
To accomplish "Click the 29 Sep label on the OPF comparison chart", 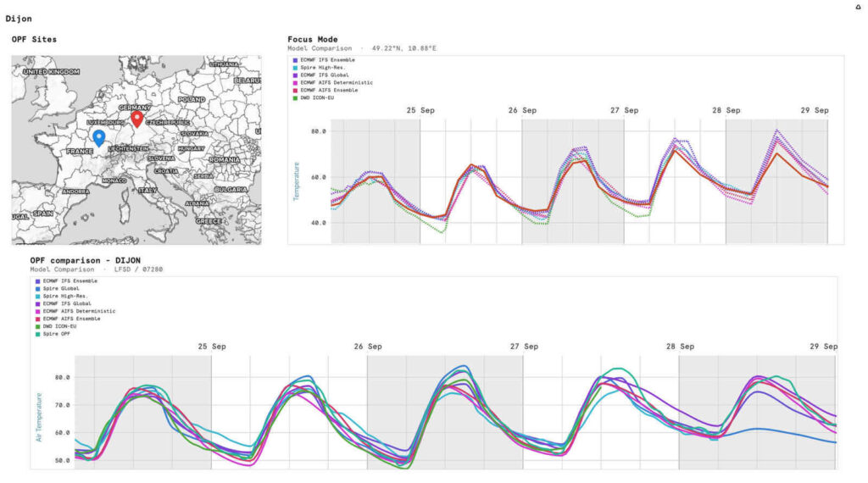I will pos(824,347).
